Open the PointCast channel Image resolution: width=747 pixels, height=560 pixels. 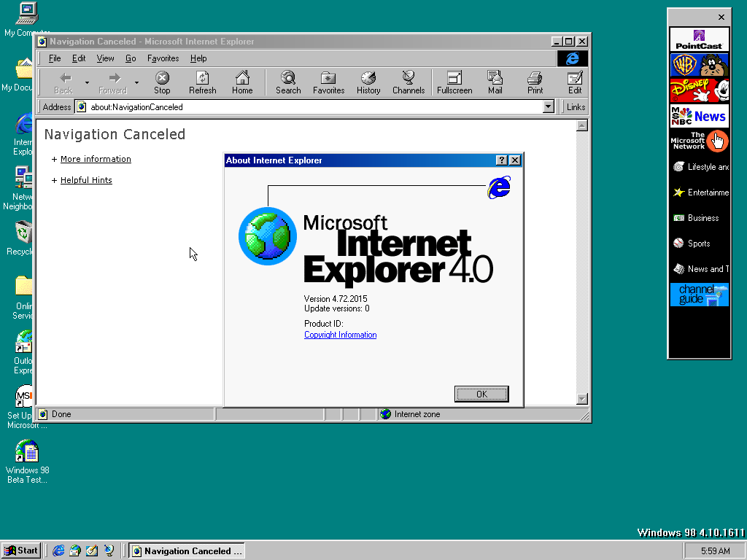coord(699,39)
